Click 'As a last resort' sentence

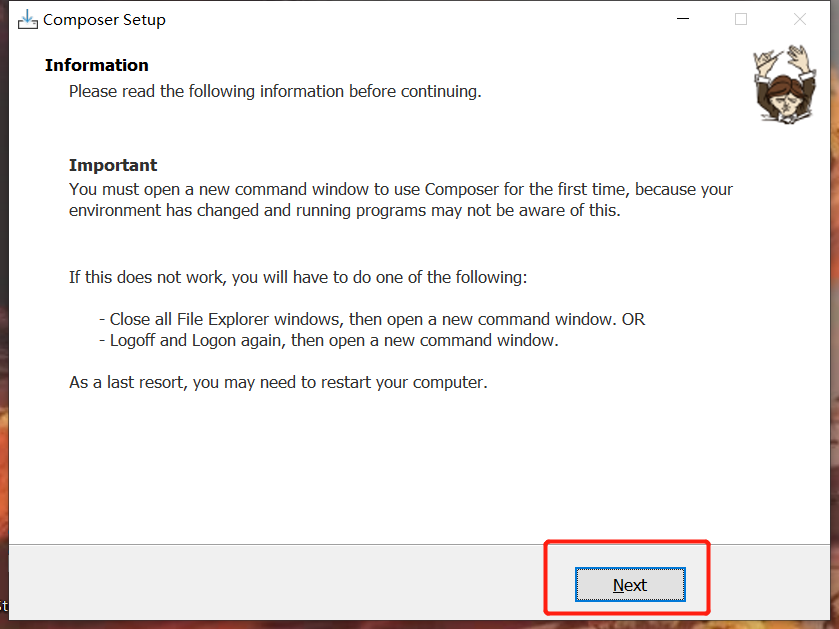click(278, 382)
